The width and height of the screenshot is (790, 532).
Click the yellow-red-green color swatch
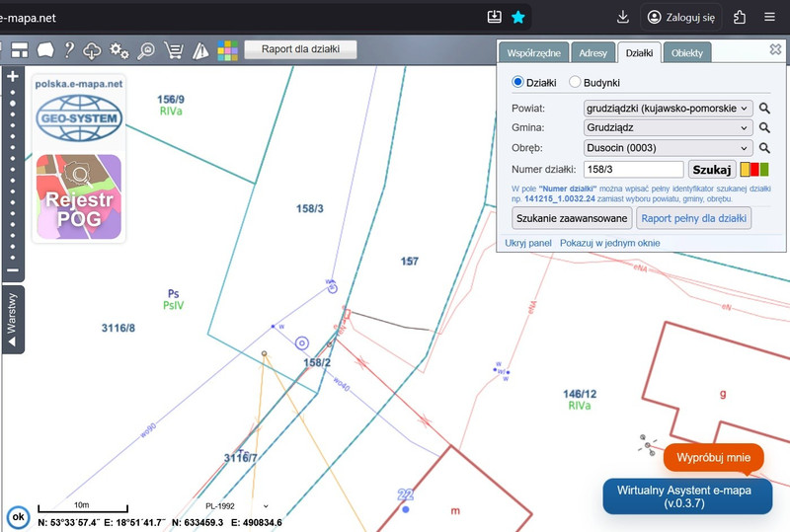tap(754, 170)
